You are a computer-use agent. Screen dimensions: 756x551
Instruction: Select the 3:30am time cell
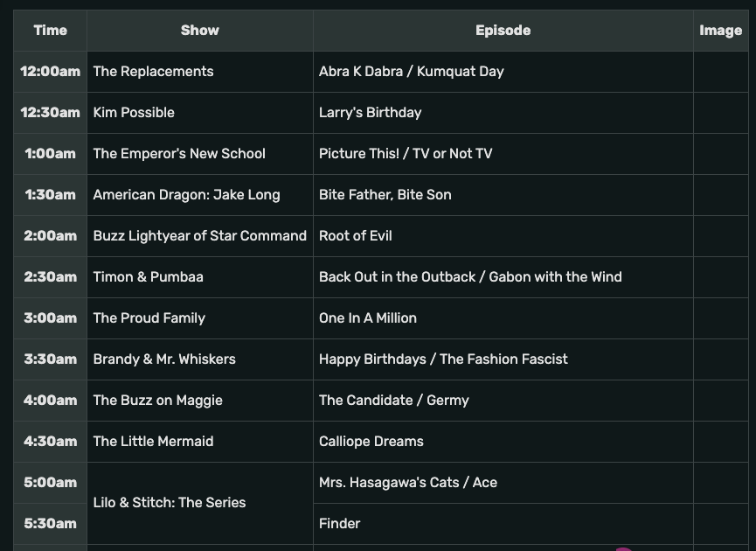pos(50,359)
